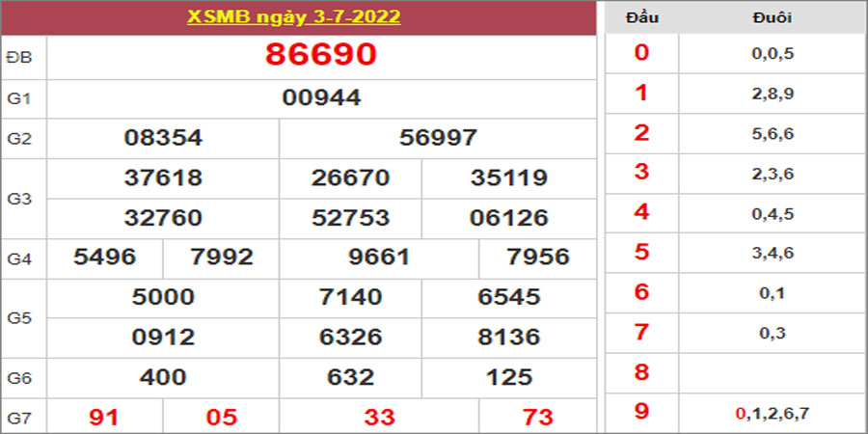Select G3 number 35119

pyautogui.click(x=509, y=178)
